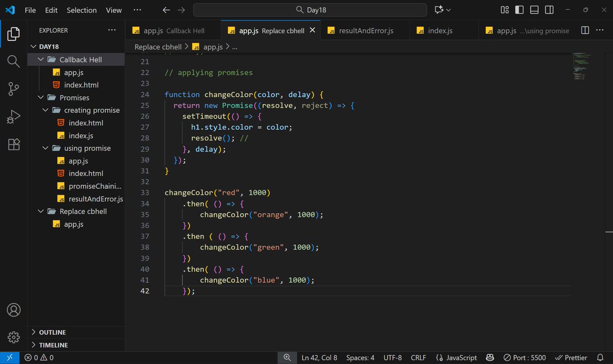
Task: Go forward with the navigation arrow
Action: [181, 10]
